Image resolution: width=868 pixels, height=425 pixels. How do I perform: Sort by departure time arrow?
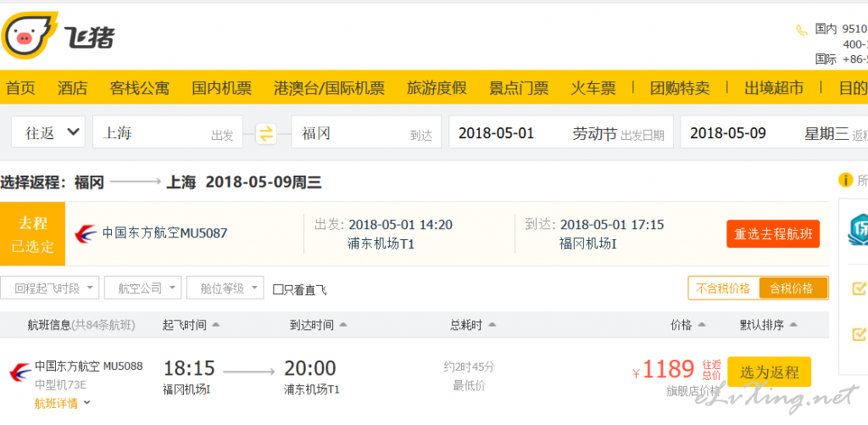[x=216, y=325]
